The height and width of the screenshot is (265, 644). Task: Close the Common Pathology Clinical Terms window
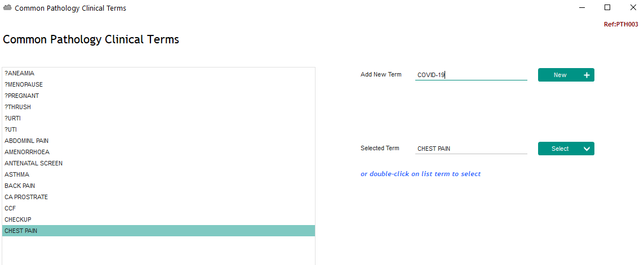[x=633, y=7]
